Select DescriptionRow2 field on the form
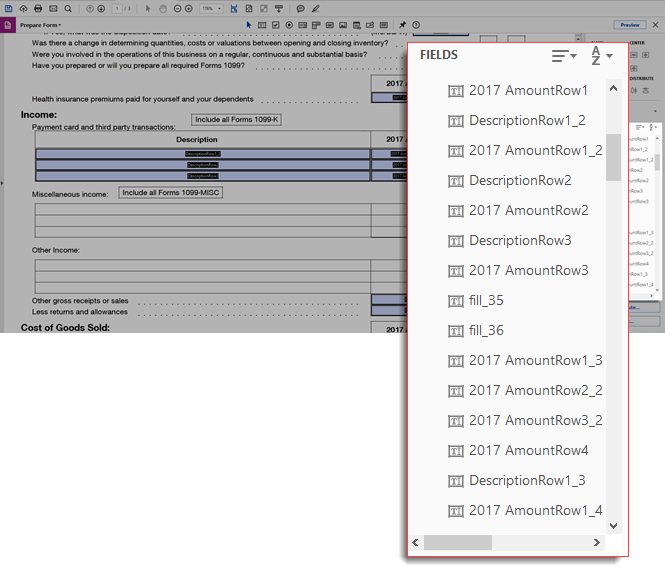The width and height of the screenshot is (665, 572). (203, 165)
